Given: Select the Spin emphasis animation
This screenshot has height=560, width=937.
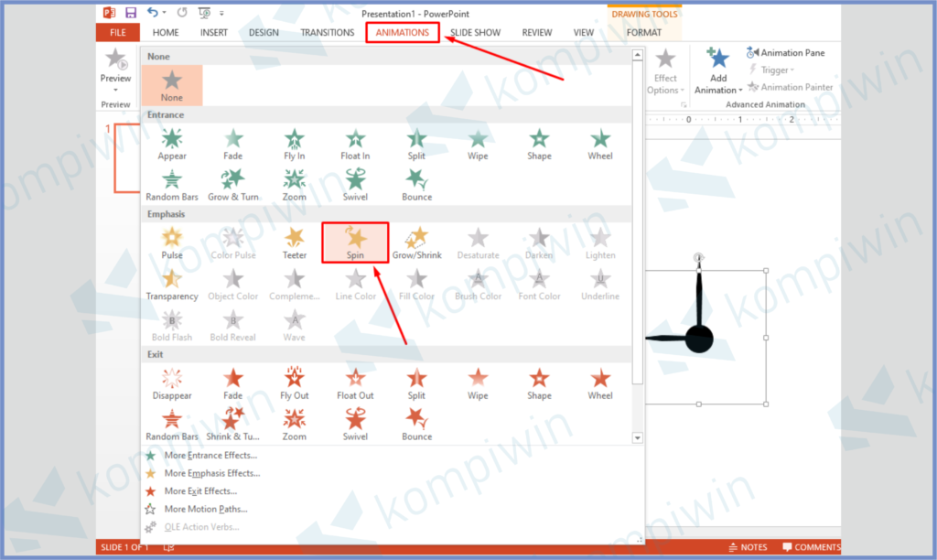Looking at the screenshot, I should (x=355, y=242).
